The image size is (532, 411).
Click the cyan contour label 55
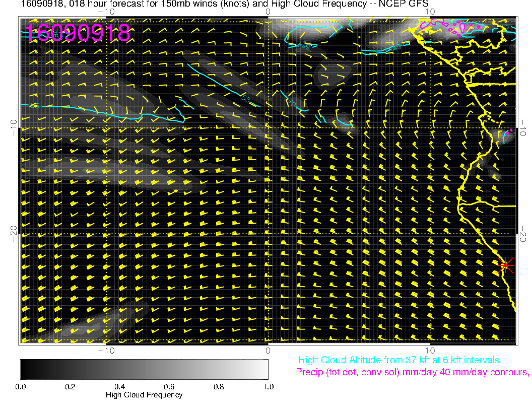coord(246,98)
